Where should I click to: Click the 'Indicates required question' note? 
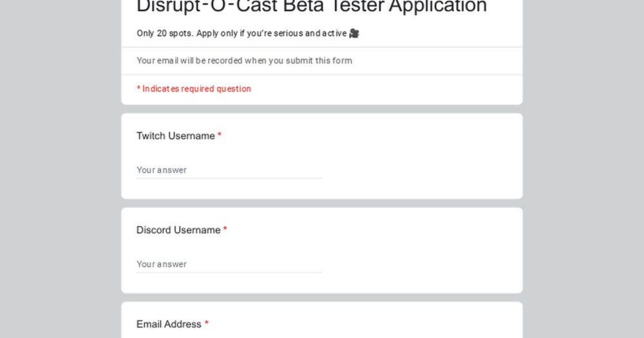click(194, 89)
